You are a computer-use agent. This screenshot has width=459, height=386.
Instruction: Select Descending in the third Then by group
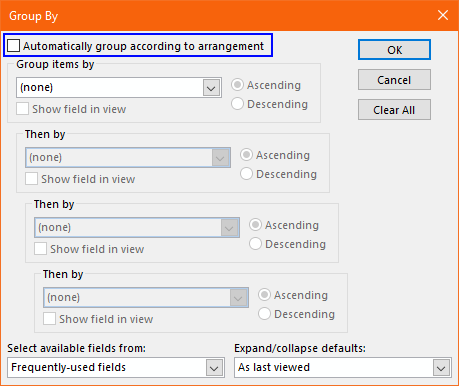click(264, 314)
